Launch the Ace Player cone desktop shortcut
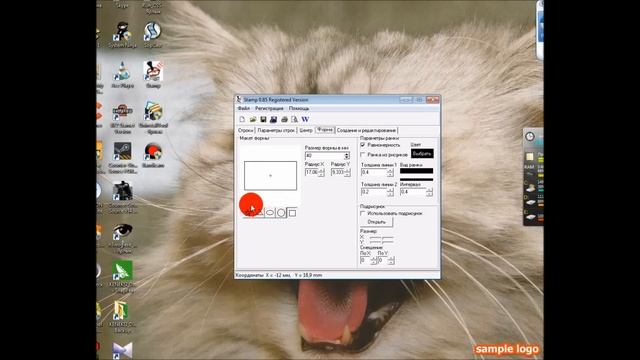This screenshot has height=360, width=640. point(122,74)
